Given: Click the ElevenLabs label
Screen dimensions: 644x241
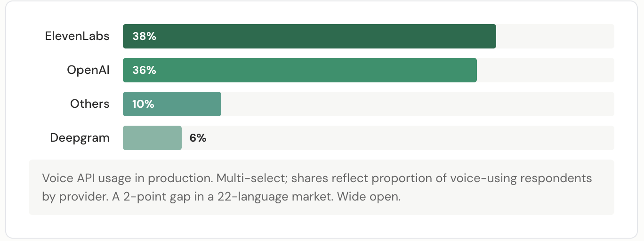Looking at the screenshot, I should pyautogui.click(x=77, y=36).
